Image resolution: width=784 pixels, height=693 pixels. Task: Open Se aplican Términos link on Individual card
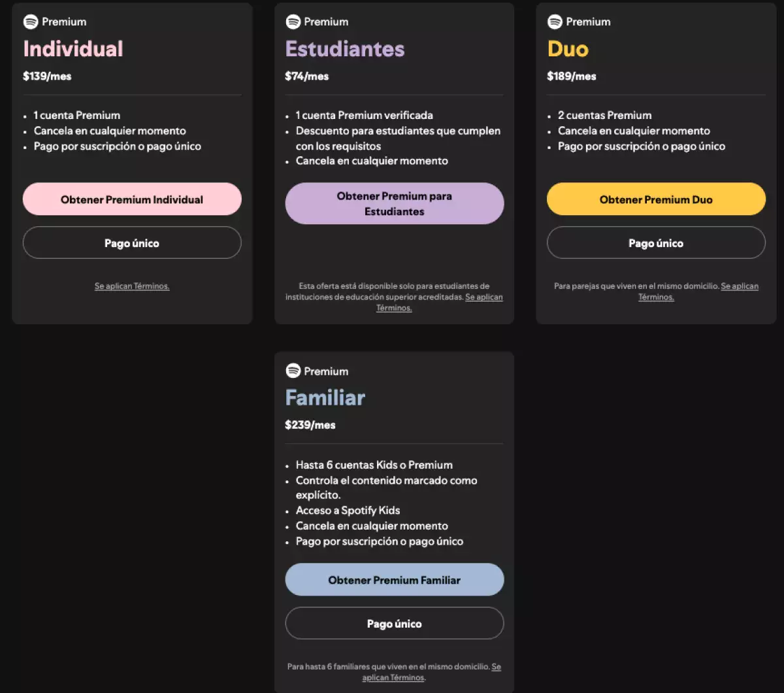click(132, 286)
